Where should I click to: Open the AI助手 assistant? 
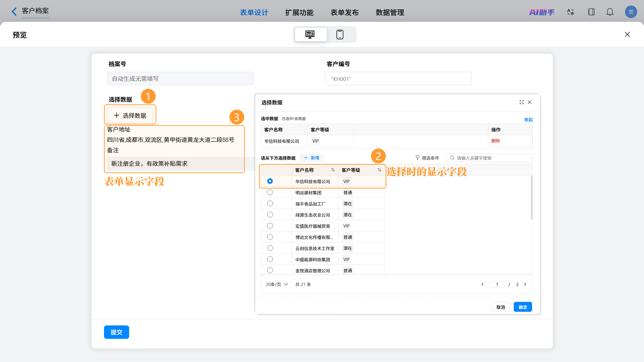click(x=542, y=12)
